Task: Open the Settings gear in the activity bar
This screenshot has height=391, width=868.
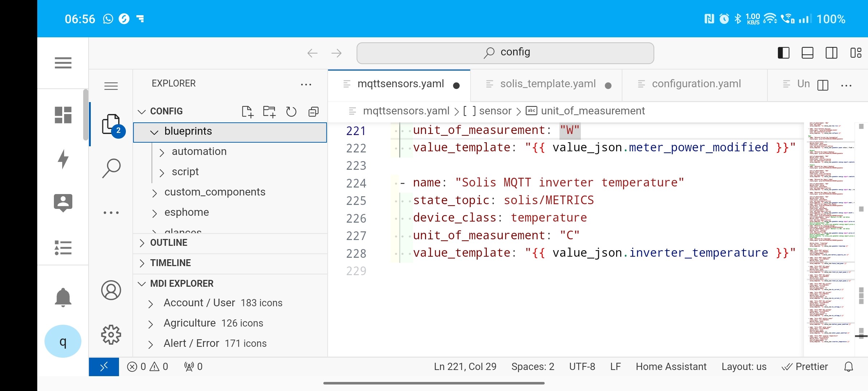Action: (111, 335)
